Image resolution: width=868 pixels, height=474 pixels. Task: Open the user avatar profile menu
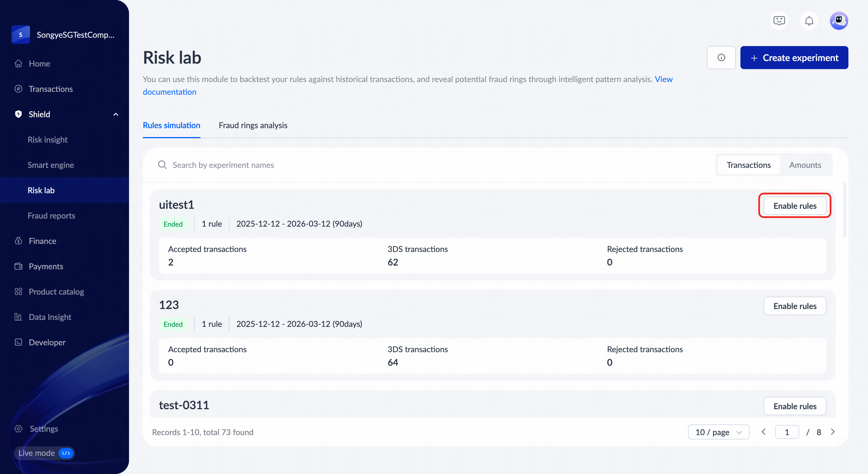(838, 21)
